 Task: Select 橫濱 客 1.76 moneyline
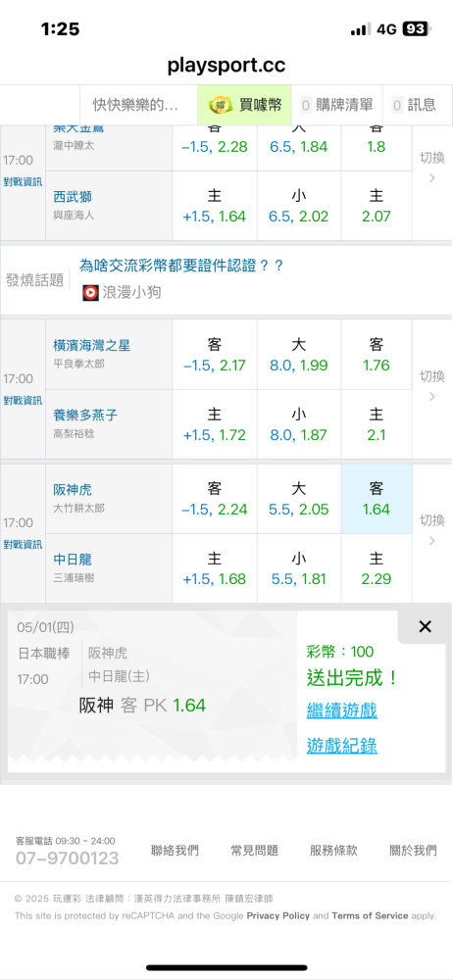tap(377, 355)
